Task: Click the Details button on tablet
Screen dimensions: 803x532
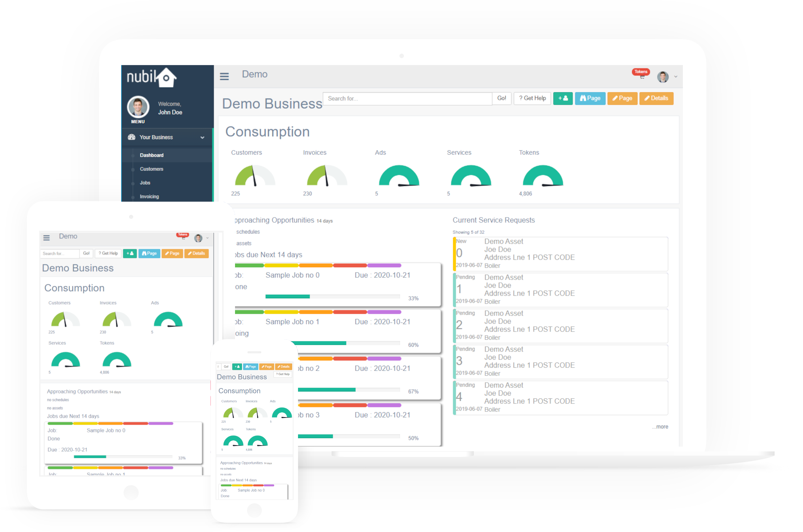Action: (197, 253)
